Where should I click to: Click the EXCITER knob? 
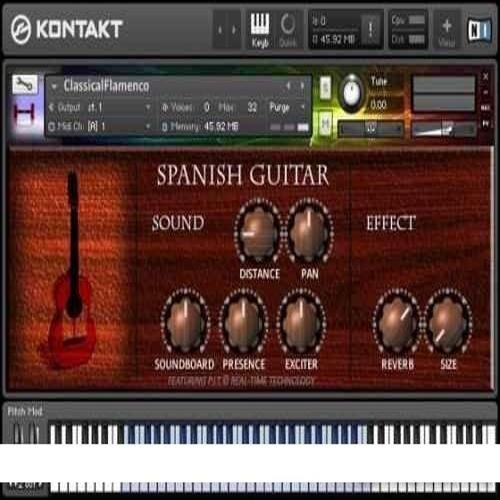[302, 322]
